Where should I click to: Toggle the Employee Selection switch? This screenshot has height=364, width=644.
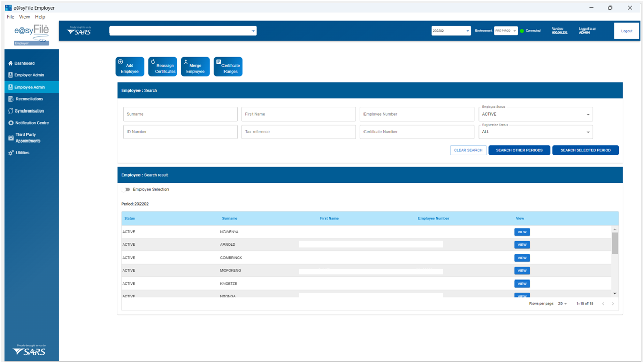pos(126,190)
